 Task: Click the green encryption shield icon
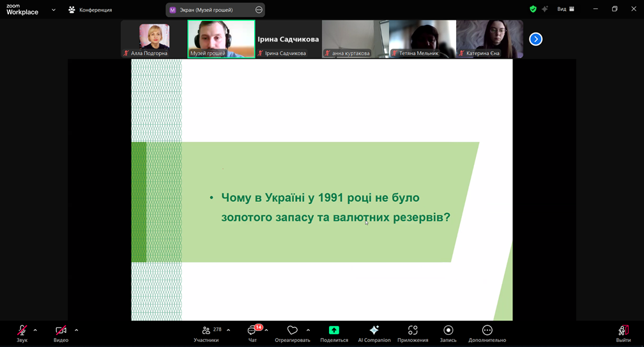click(533, 9)
